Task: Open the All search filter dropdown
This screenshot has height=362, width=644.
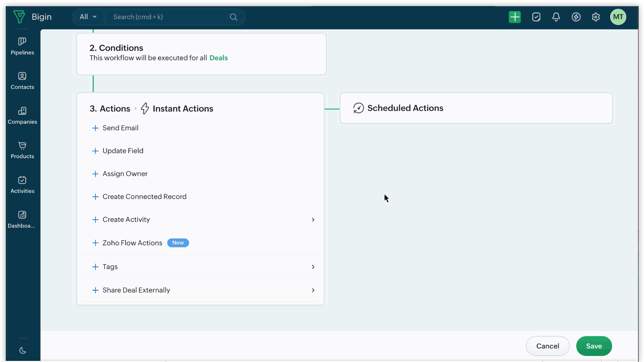Action: click(x=88, y=17)
